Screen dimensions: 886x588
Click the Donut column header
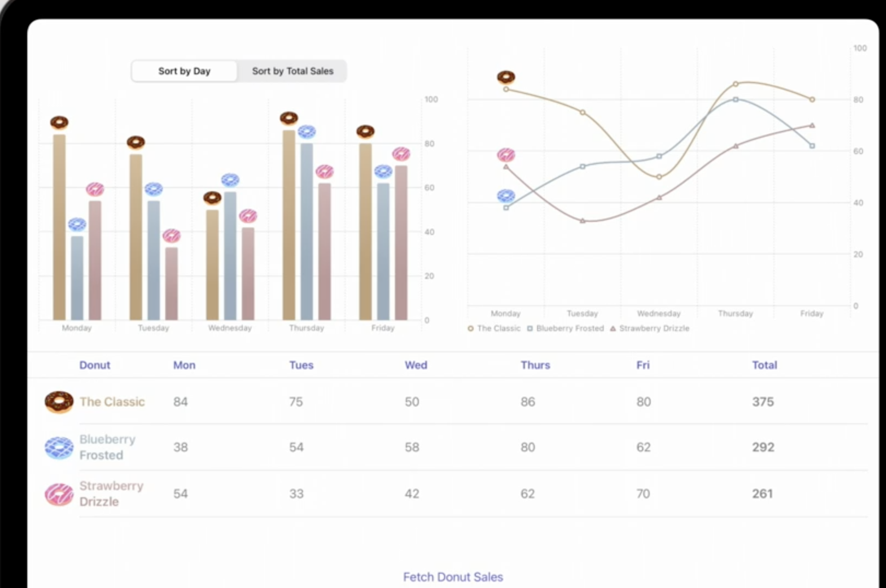95,365
